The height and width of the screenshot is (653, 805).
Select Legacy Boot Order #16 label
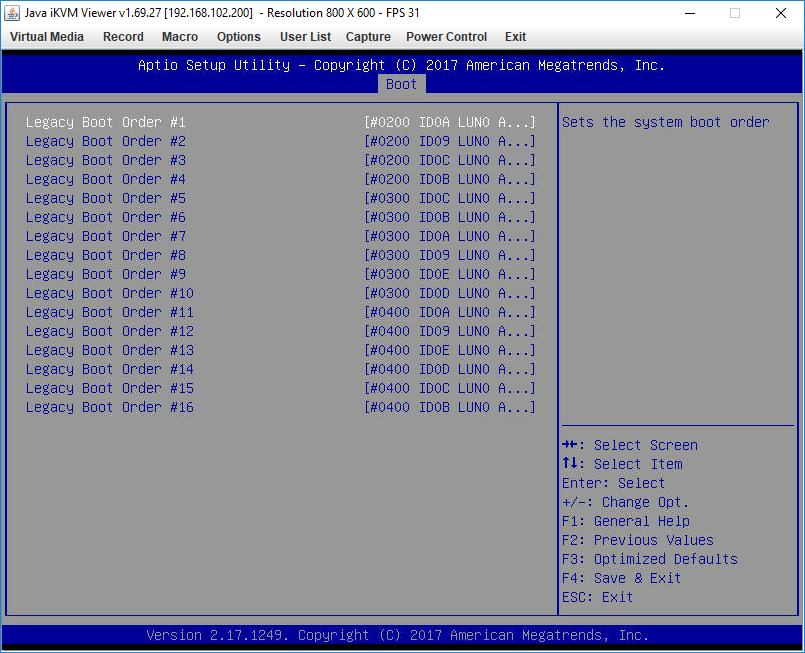(x=110, y=407)
